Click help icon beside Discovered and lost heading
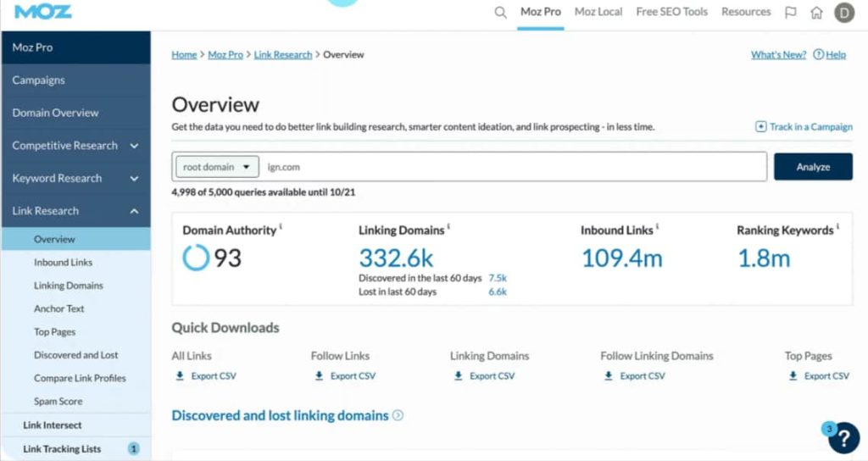 [398, 415]
